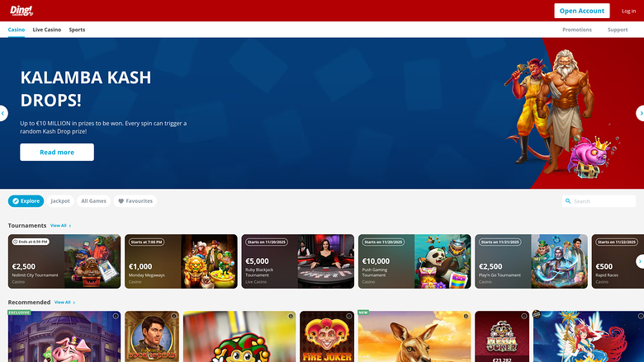Click into the games Search field
Screen dimensions: 644x362
(603, 201)
